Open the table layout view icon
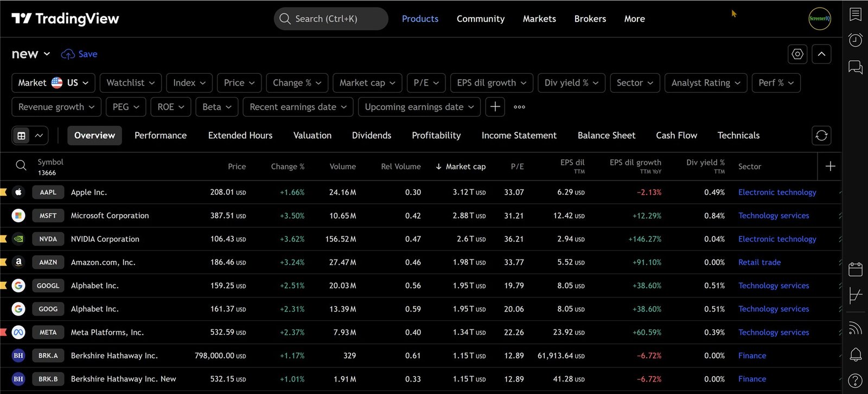The image size is (868, 394). pyautogui.click(x=22, y=135)
